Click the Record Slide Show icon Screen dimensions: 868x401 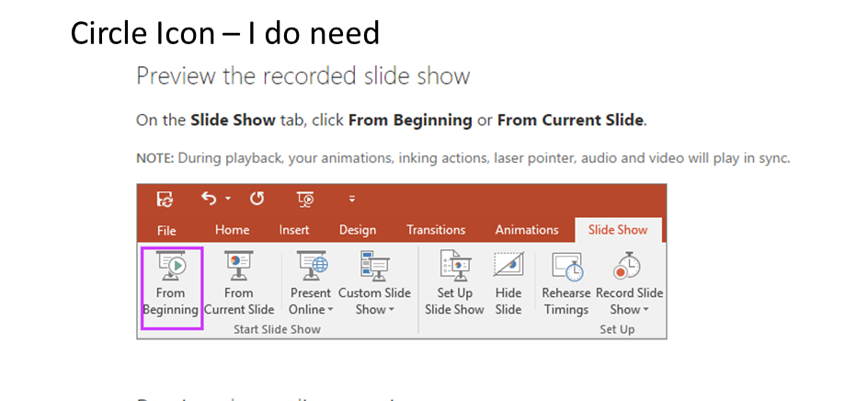pos(626,265)
